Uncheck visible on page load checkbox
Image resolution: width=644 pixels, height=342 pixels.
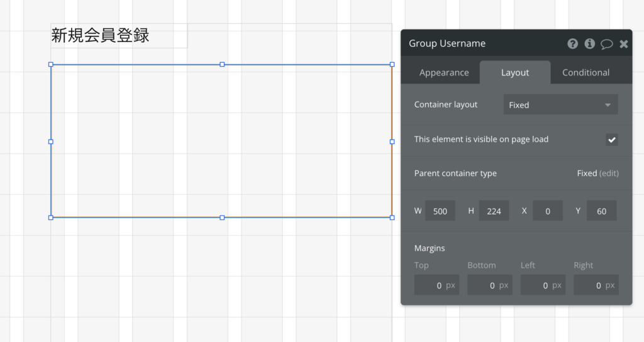(611, 140)
